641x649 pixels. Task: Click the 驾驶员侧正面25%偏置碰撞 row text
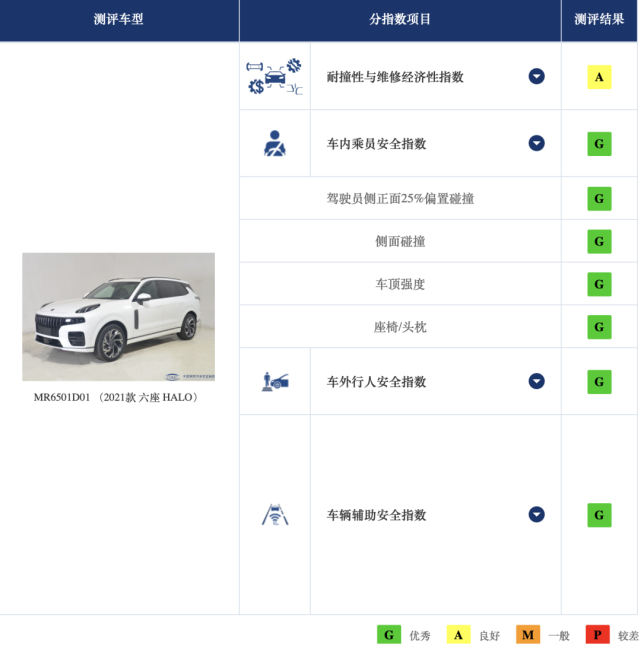[400, 199]
